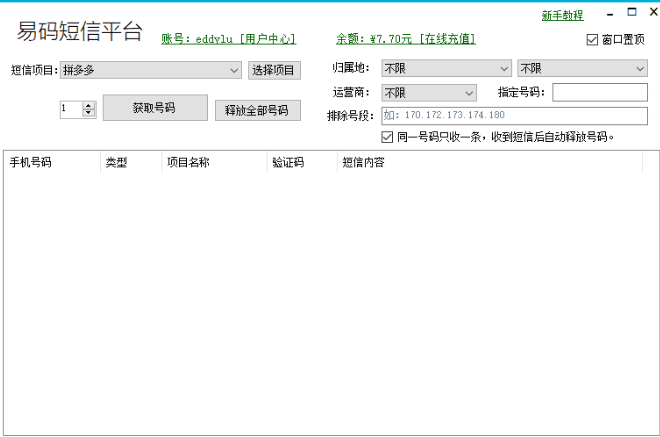Decrease the number count spinner
This screenshot has height=437, width=660.
[88, 113]
